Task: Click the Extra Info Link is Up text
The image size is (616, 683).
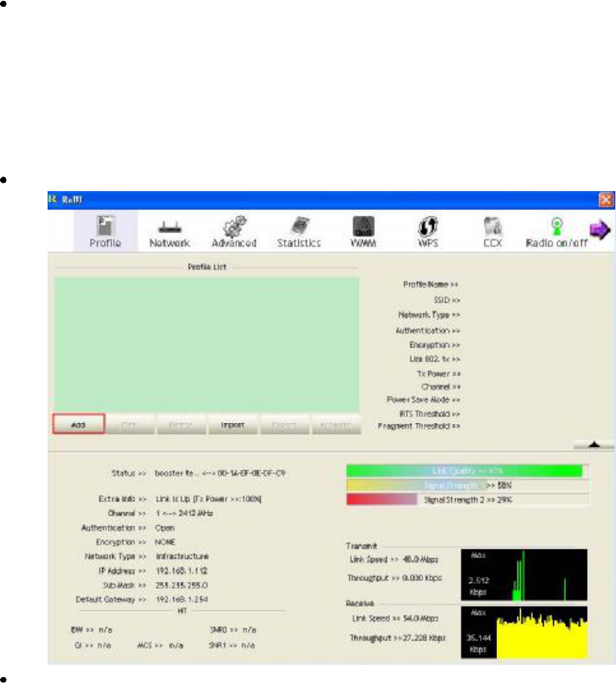Action: (x=209, y=499)
